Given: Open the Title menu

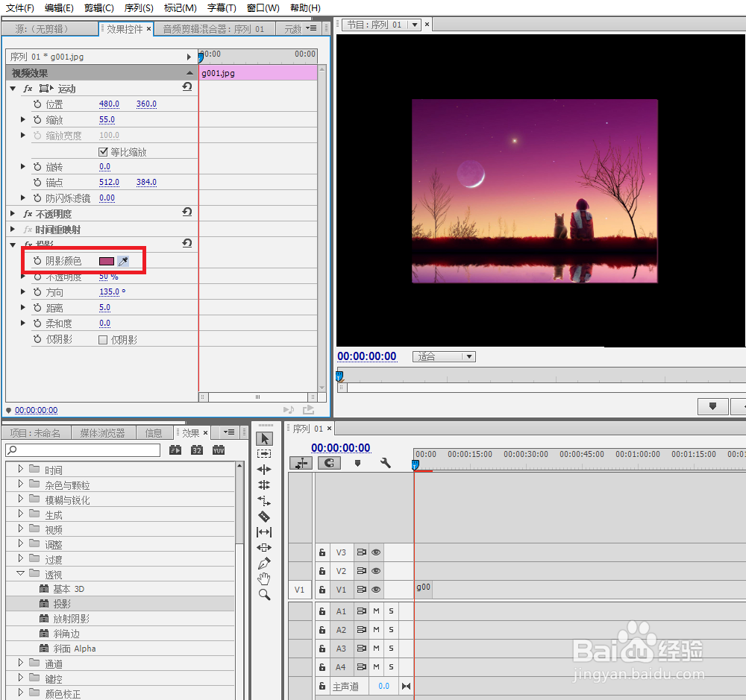Looking at the screenshot, I should click(222, 8).
